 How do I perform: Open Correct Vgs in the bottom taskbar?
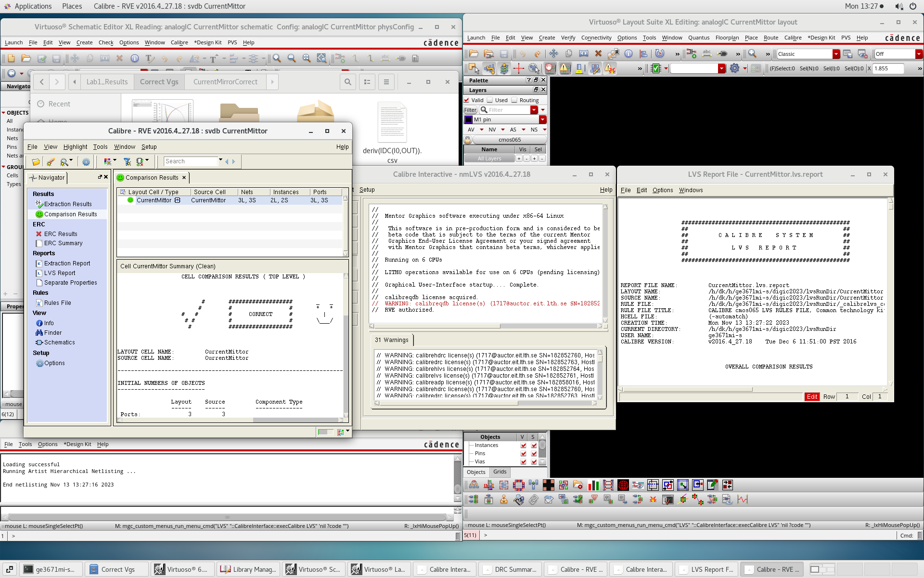click(x=116, y=569)
